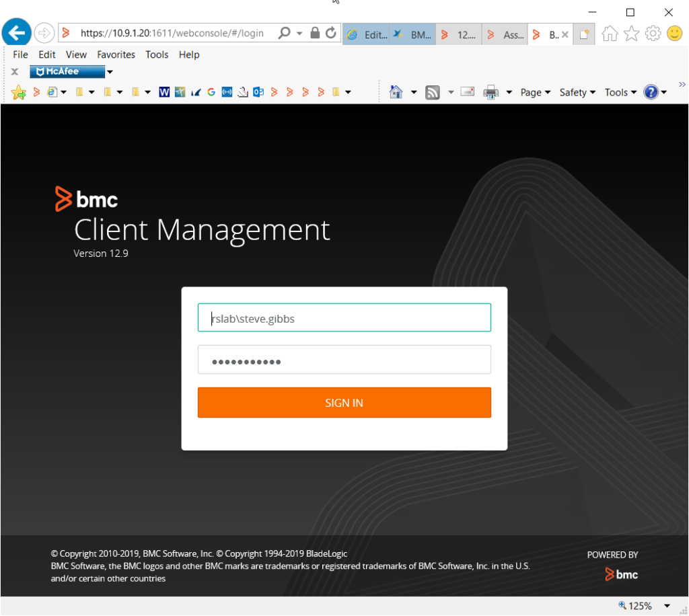Open the Page dropdown menu

point(535,93)
